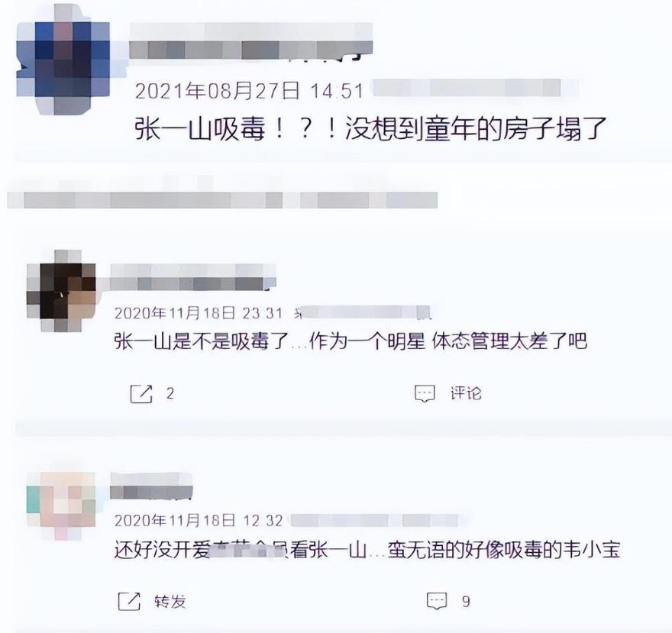Open post mentioning 体态管理太差了吧
This screenshot has height=633, width=672.
pos(351,341)
